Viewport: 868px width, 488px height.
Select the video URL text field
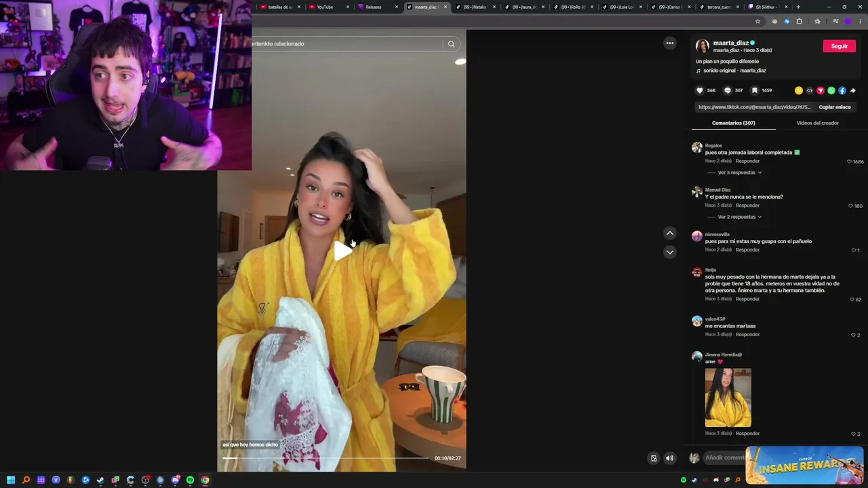tap(755, 107)
